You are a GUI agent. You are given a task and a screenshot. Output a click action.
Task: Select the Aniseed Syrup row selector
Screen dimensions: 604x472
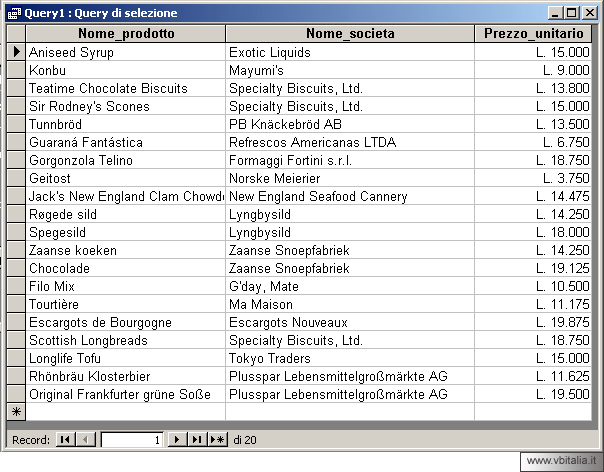pos(16,52)
